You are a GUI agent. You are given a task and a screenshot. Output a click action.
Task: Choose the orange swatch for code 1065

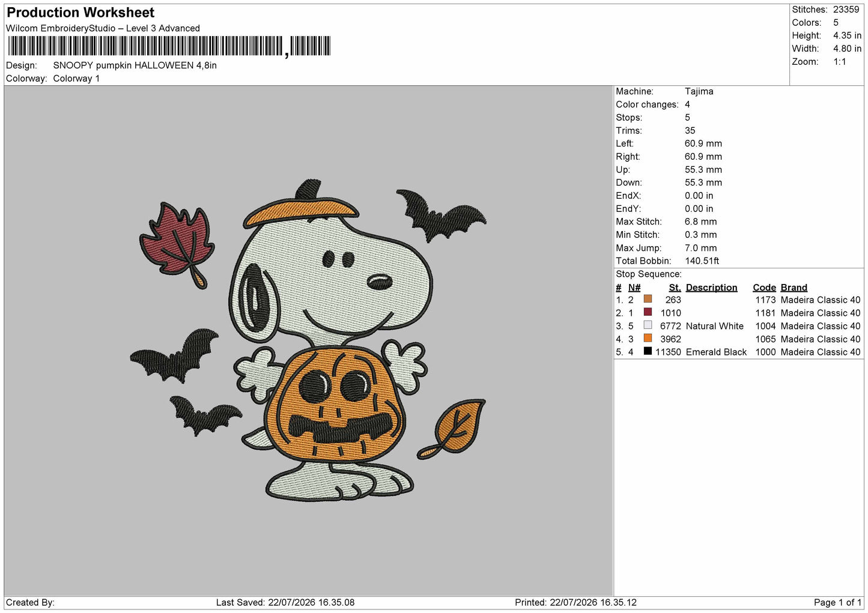pos(648,339)
